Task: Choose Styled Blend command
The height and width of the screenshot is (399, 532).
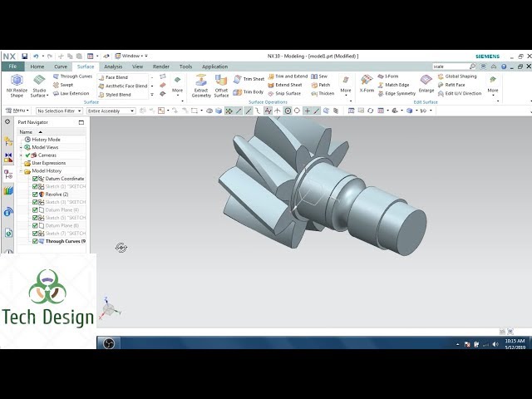Action: click(x=115, y=95)
